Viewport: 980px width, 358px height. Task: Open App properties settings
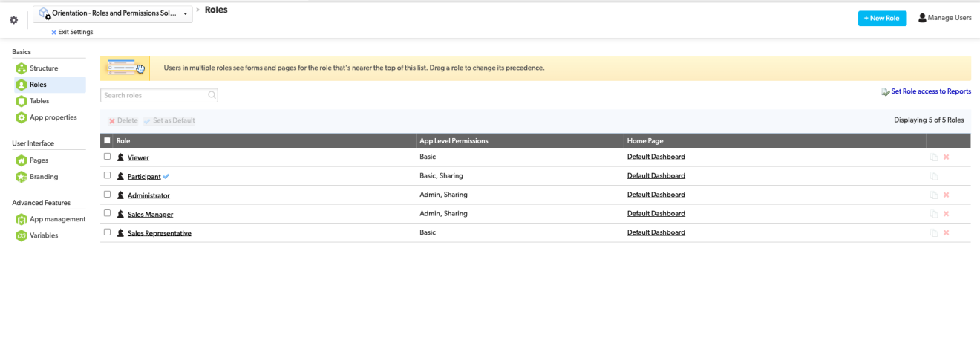52,117
